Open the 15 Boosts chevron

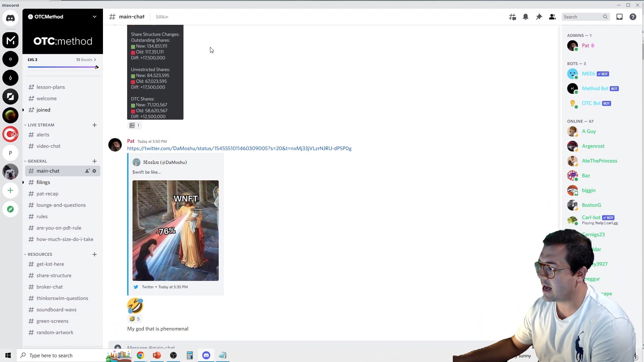(x=95, y=60)
